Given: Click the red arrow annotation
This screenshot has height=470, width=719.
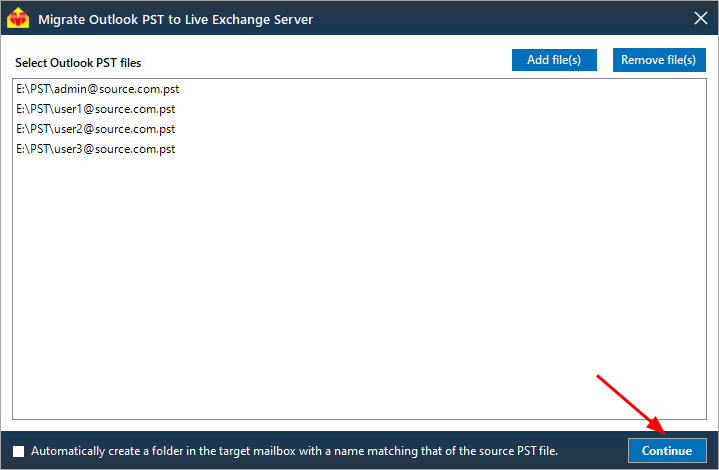Looking at the screenshot, I should (x=631, y=404).
